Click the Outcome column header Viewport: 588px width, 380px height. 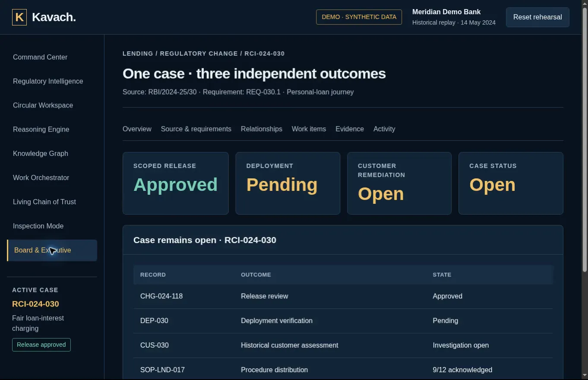coord(256,275)
